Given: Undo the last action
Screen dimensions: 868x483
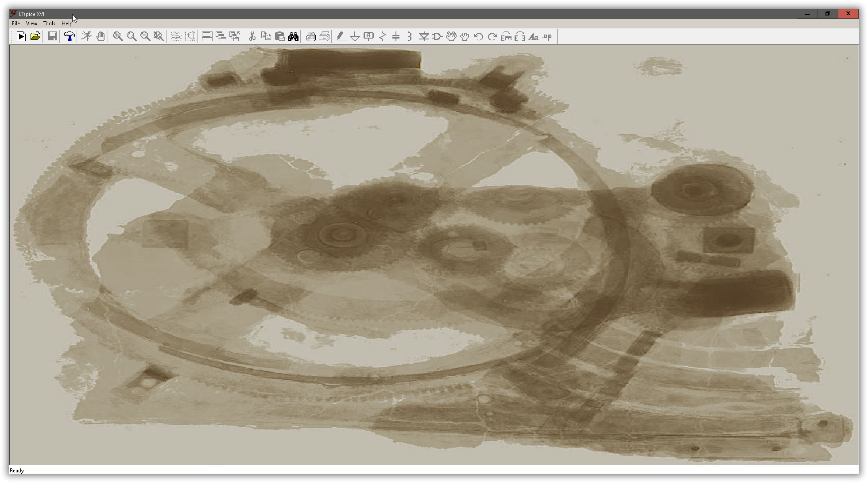Looking at the screenshot, I should point(479,36).
